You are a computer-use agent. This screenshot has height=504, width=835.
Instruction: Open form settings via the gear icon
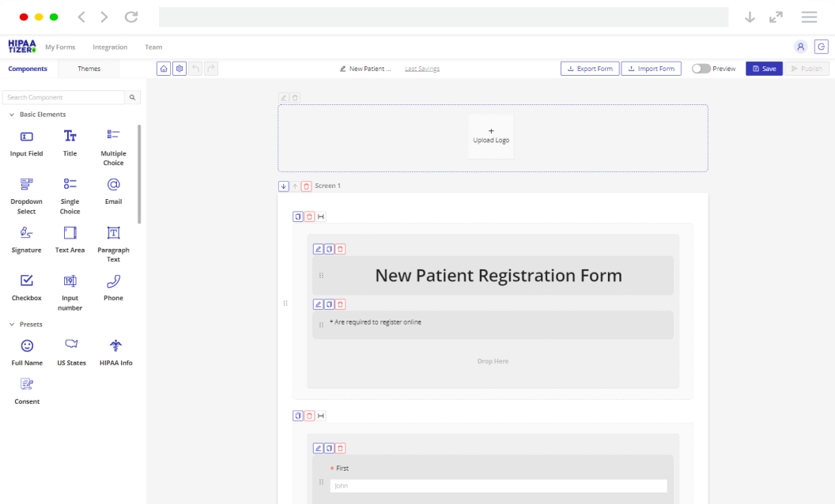(179, 69)
